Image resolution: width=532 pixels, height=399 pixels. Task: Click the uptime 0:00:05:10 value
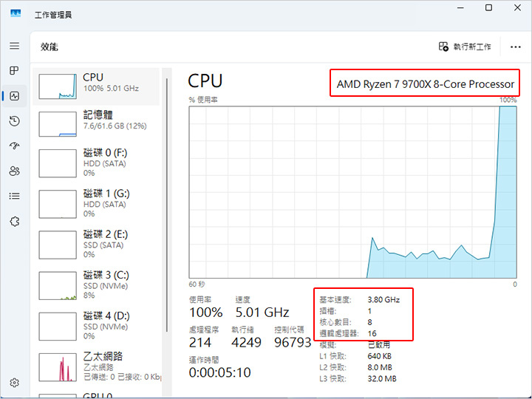point(220,372)
